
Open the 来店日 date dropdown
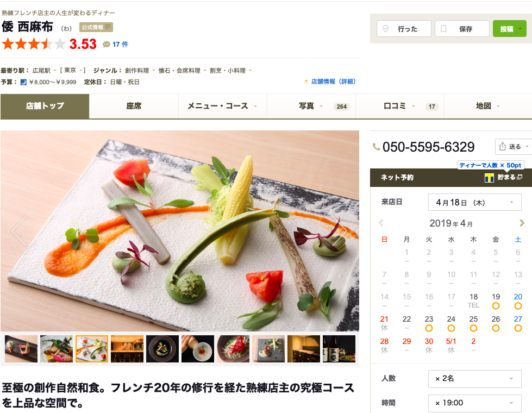click(474, 203)
